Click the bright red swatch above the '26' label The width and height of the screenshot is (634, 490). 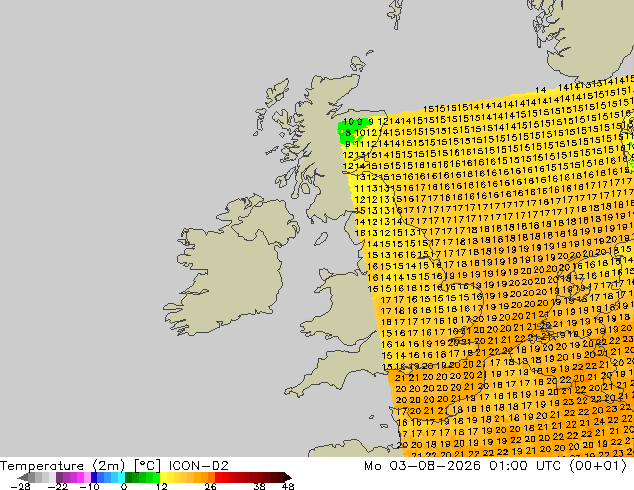coord(218,477)
